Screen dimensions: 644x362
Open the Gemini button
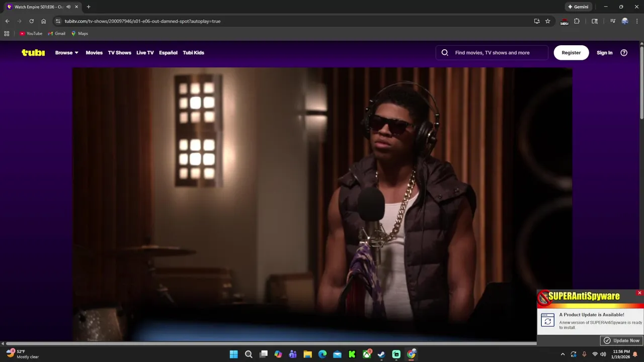(x=578, y=7)
